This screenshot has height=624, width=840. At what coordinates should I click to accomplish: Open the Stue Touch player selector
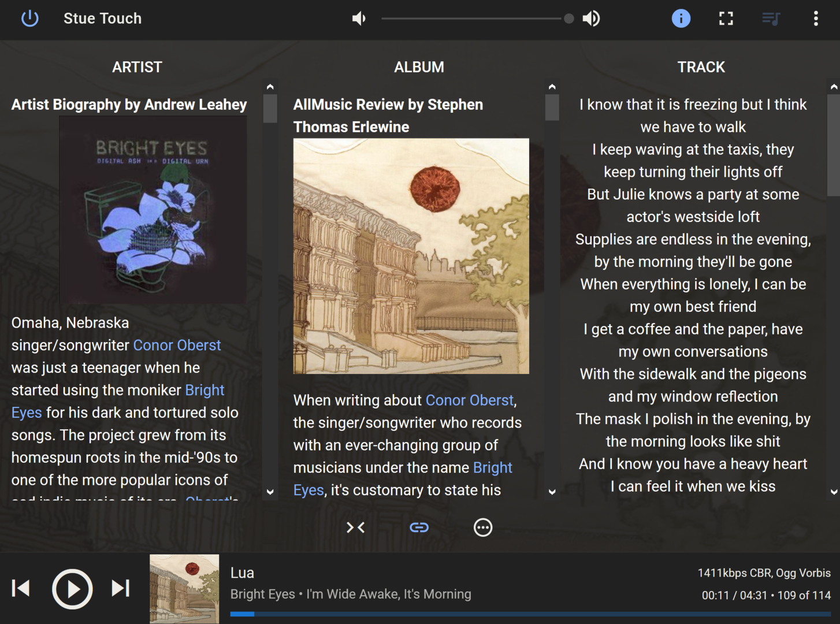pos(102,18)
